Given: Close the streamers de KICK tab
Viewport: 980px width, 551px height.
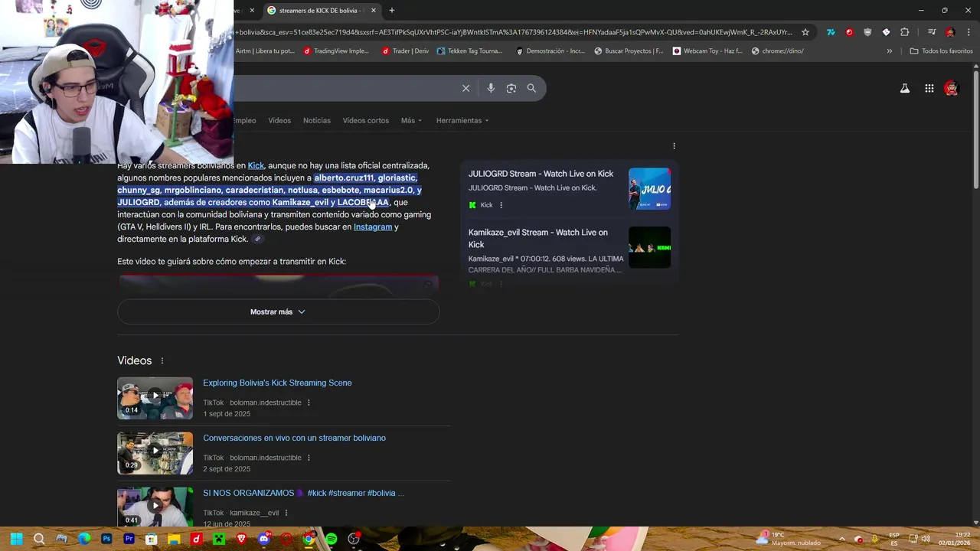Looking at the screenshot, I should point(374,11).
